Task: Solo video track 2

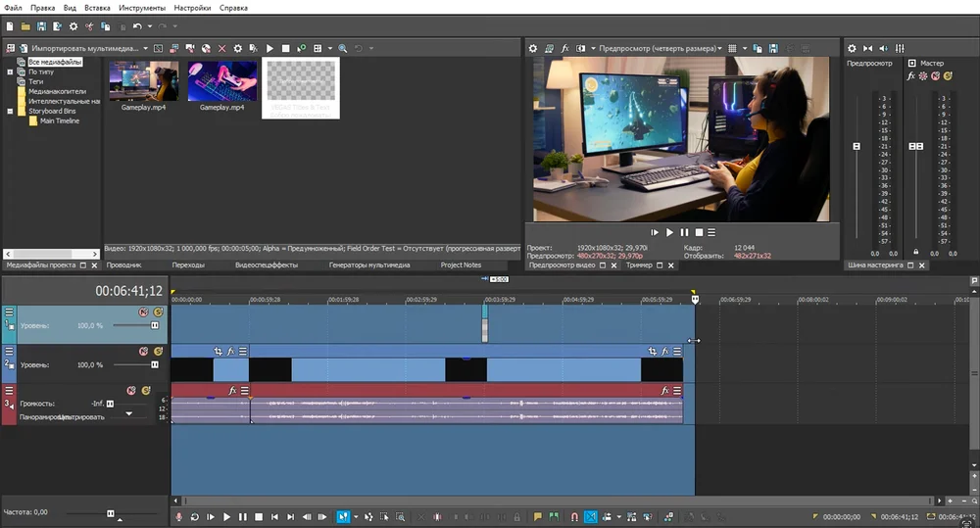Action: (158, 351)
